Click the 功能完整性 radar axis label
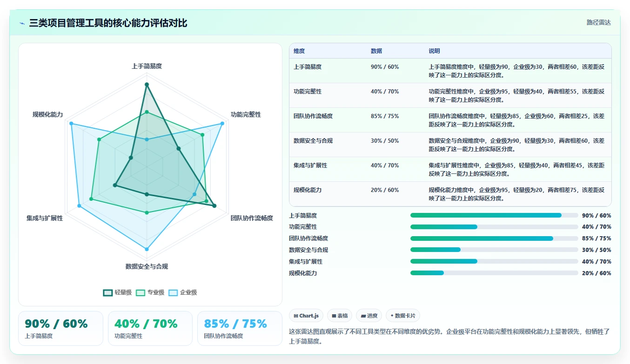 (x=246, y=114)
